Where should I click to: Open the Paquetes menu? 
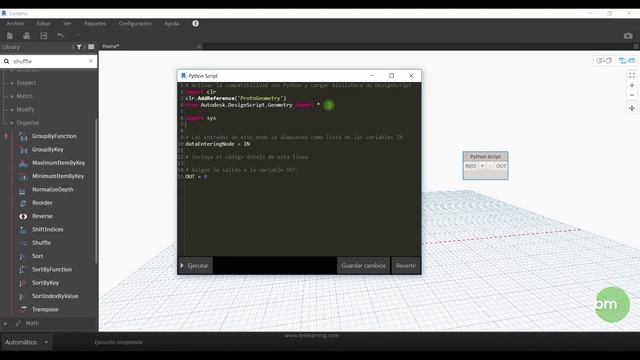pyautogui.click(x=95, y=24)
